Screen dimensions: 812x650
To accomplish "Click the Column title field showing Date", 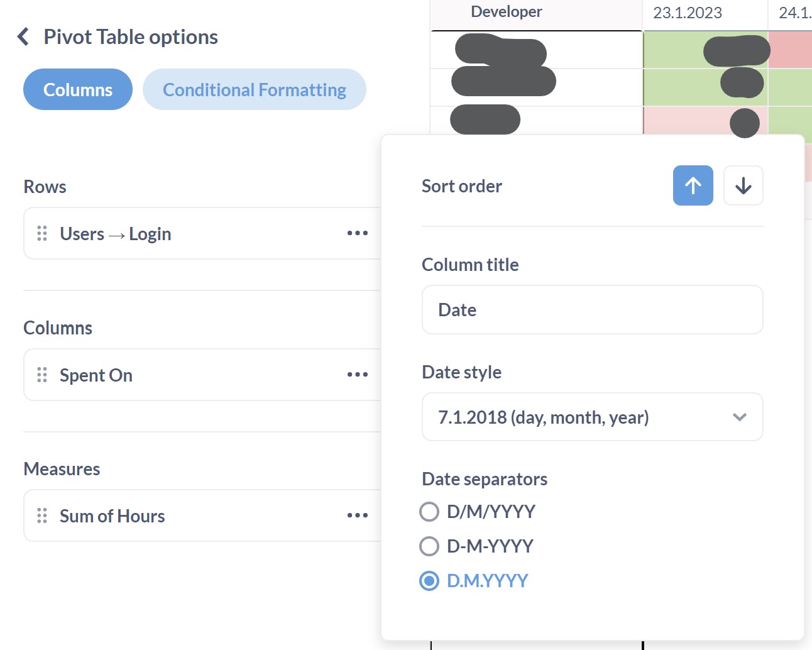I will 591,309.
